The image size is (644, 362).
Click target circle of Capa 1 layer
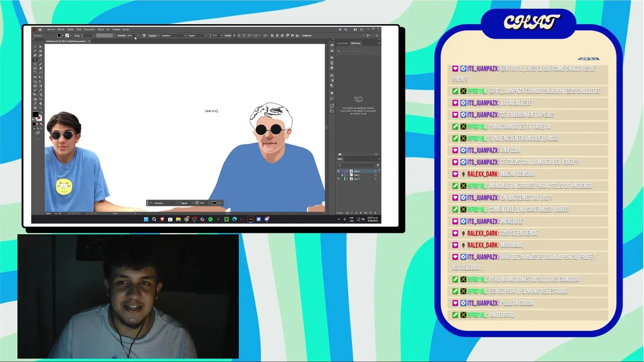pos(375,175)
